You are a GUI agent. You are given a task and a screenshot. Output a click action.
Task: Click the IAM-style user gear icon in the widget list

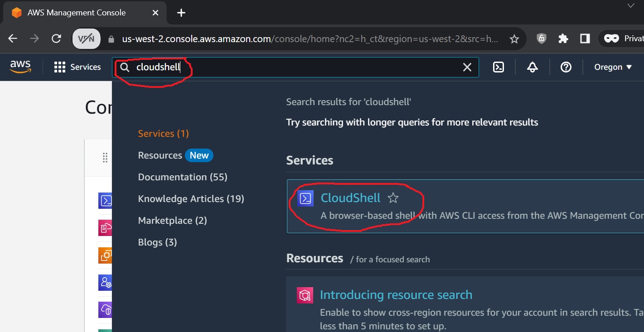coord(105,283)
